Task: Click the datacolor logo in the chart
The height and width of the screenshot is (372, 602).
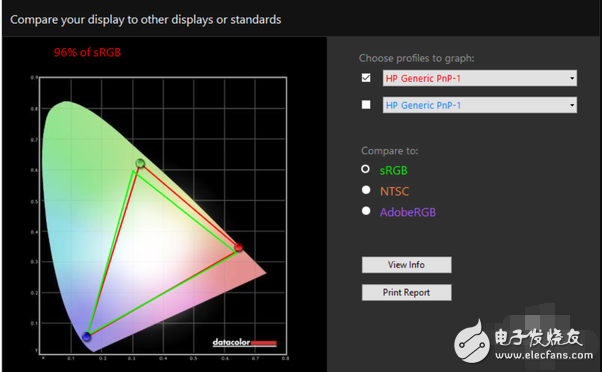Action: pos(245,342)
